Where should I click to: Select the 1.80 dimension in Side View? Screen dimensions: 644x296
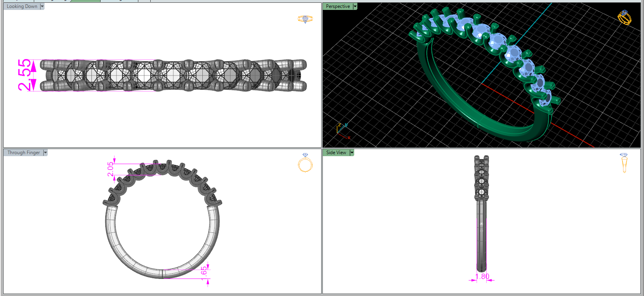point(482,276)
